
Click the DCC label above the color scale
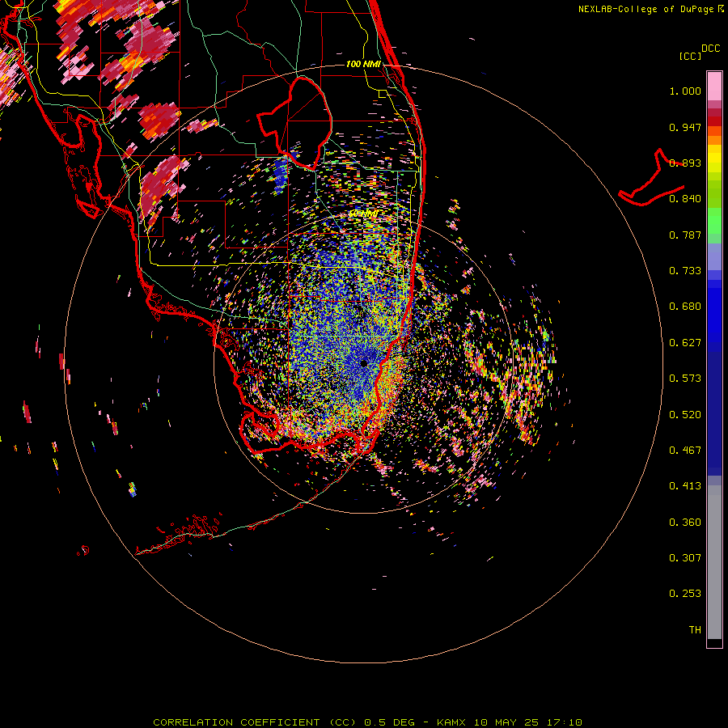pyautogui.click(x=710, y=49)
